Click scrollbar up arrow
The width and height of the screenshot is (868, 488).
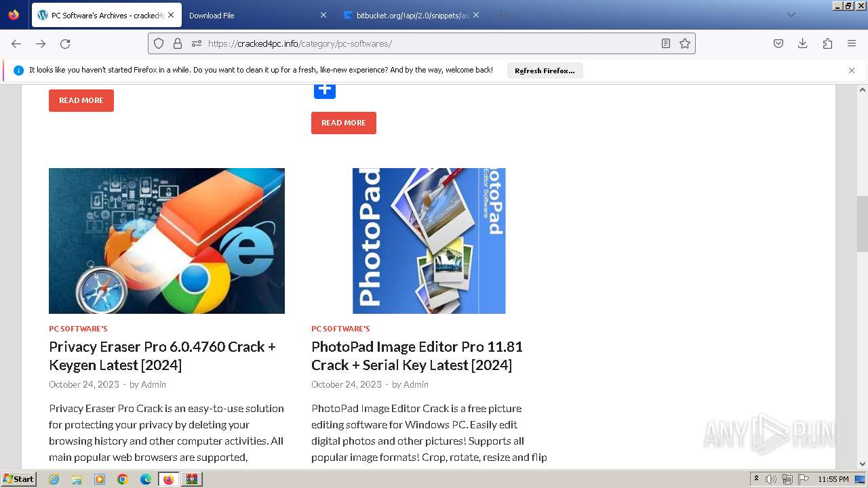coord(863,89)
